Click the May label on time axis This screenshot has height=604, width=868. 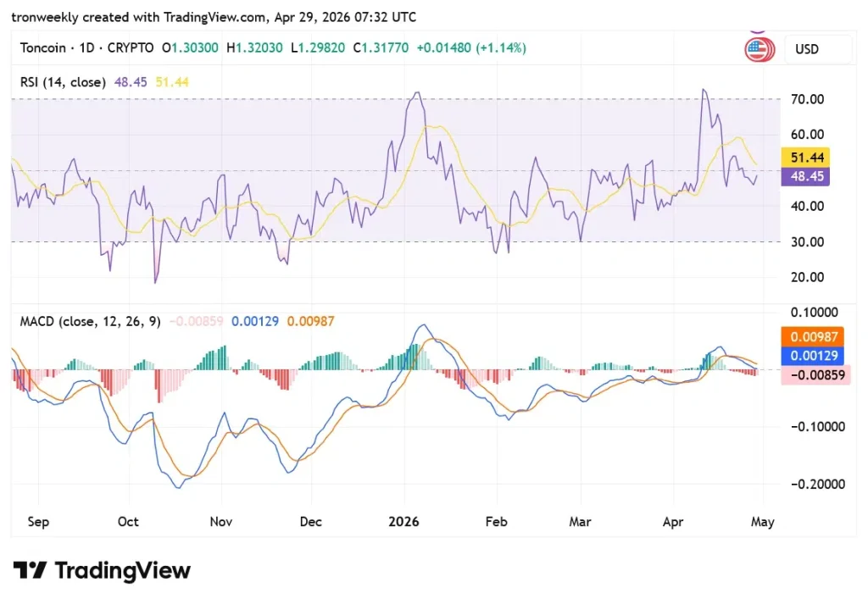(x=762, y=522)
